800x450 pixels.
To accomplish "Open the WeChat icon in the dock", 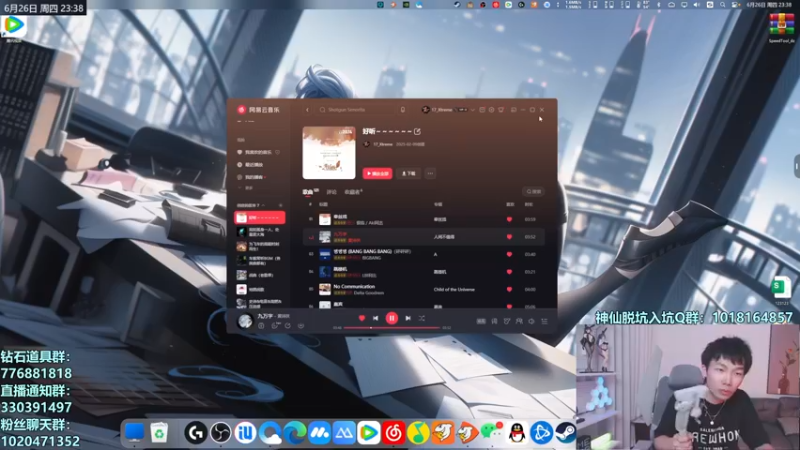I will 492,432.
